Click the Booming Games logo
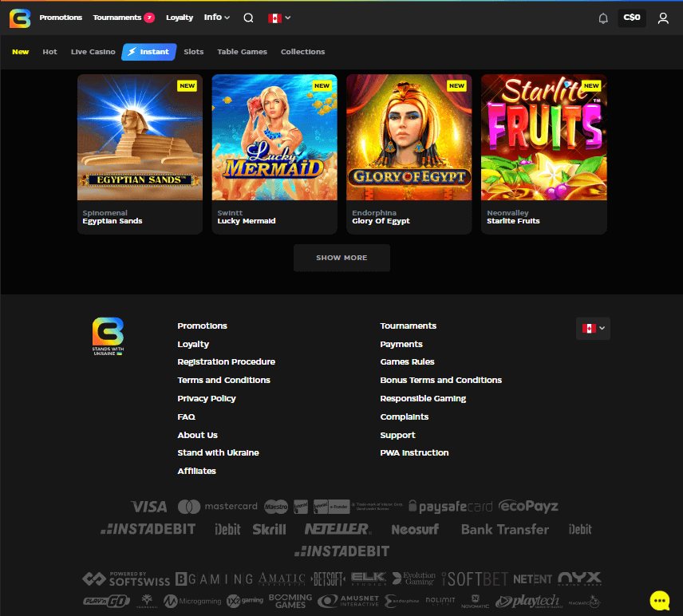This screenshot has width=683, height=616. [290, 601]
